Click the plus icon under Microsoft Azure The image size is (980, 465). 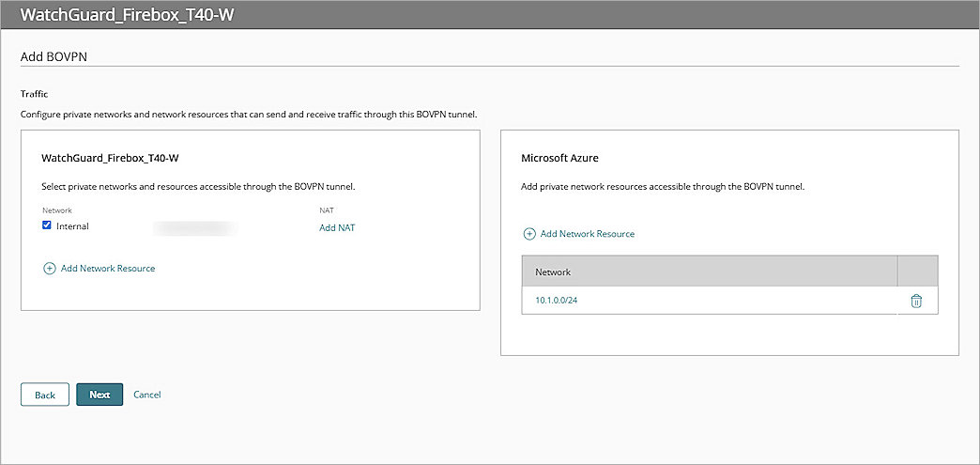(x=529, y=234)
